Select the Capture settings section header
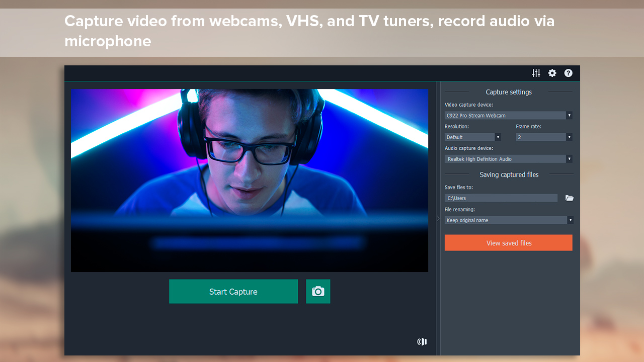644x362 pixels. 509,92
